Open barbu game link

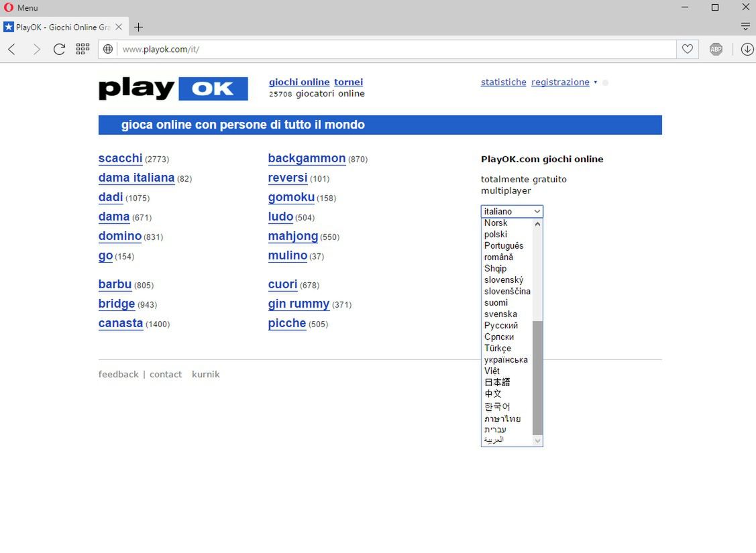(x=115, y=284)
